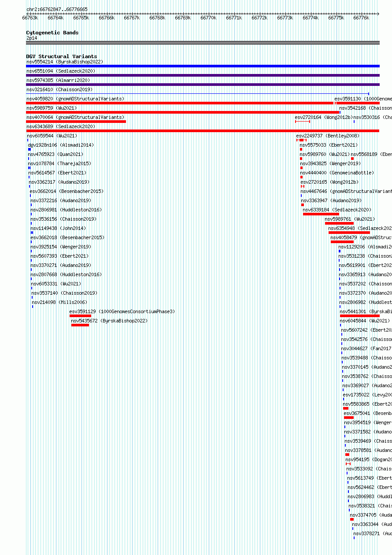Open the nsv6053331 (Wu2021) label
This screenshot has height=555, width=392.
point(56,284)
